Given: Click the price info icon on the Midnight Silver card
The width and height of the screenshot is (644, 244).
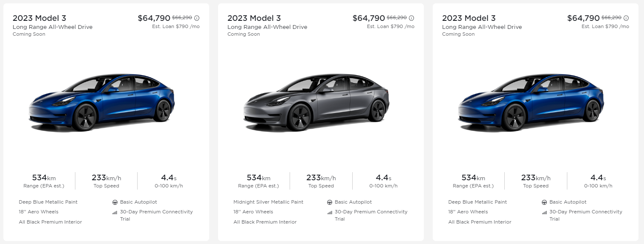Looking at the screenshot, I should (x=411, y=18).
